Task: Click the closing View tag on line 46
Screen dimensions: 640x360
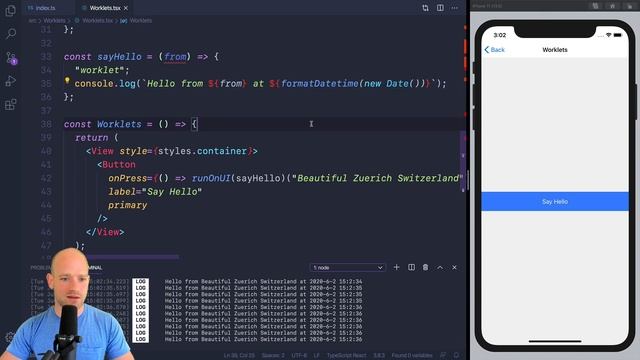Action: tap(105, 232)
